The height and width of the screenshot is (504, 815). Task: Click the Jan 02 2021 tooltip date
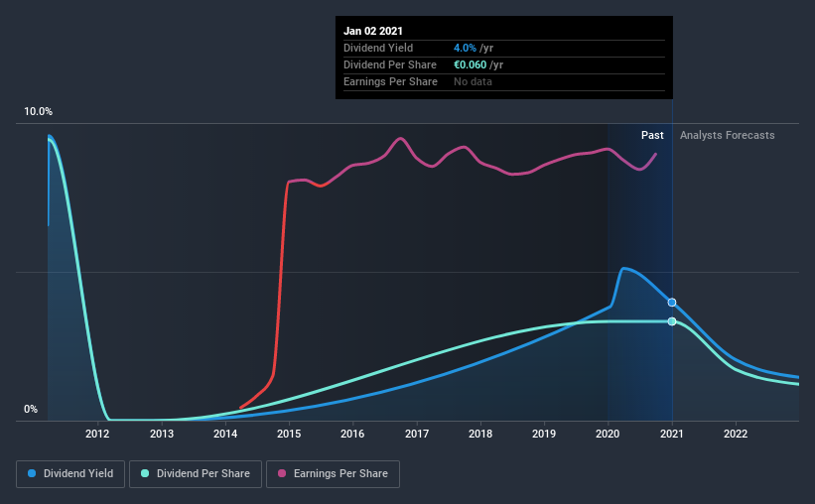tap(373, 31)
